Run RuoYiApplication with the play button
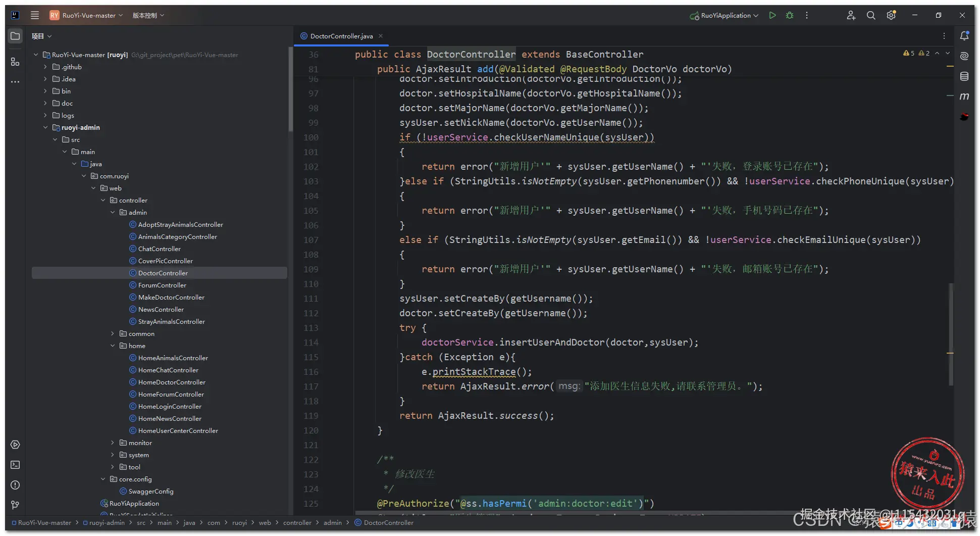Screen dimensions: 980x536 (772, 15)
